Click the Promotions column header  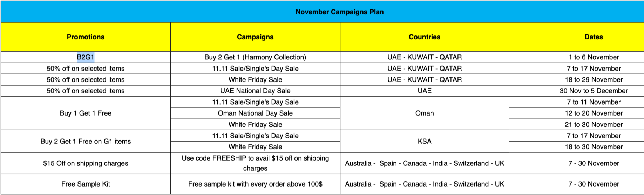click(x=86, y=37)
